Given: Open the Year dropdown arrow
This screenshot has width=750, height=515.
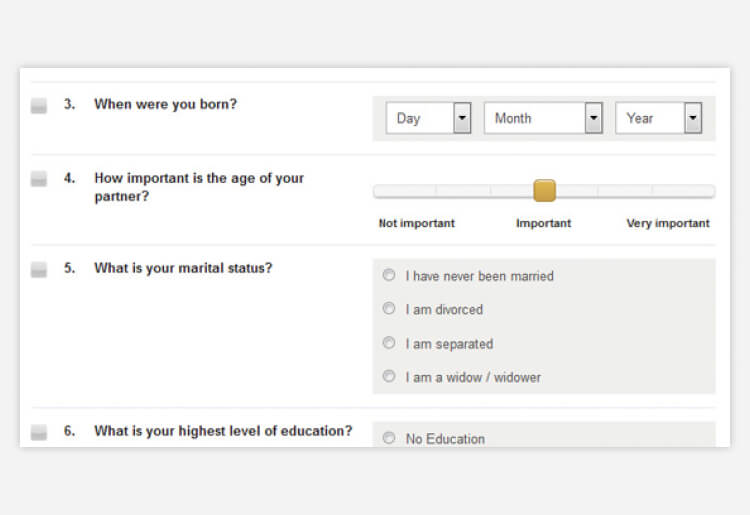Looking at the screenshot, I should click(693, 118).
